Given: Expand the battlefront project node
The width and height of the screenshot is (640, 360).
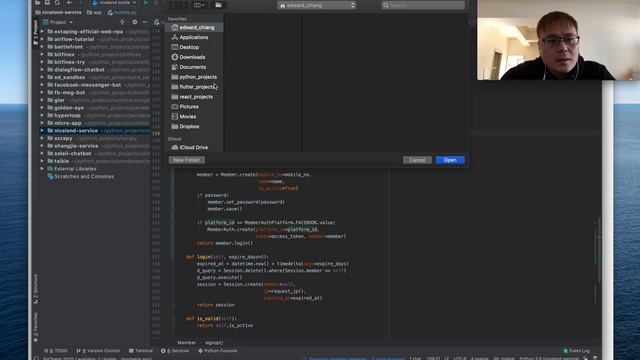Looking at the screenshot, I should [42, 47].
